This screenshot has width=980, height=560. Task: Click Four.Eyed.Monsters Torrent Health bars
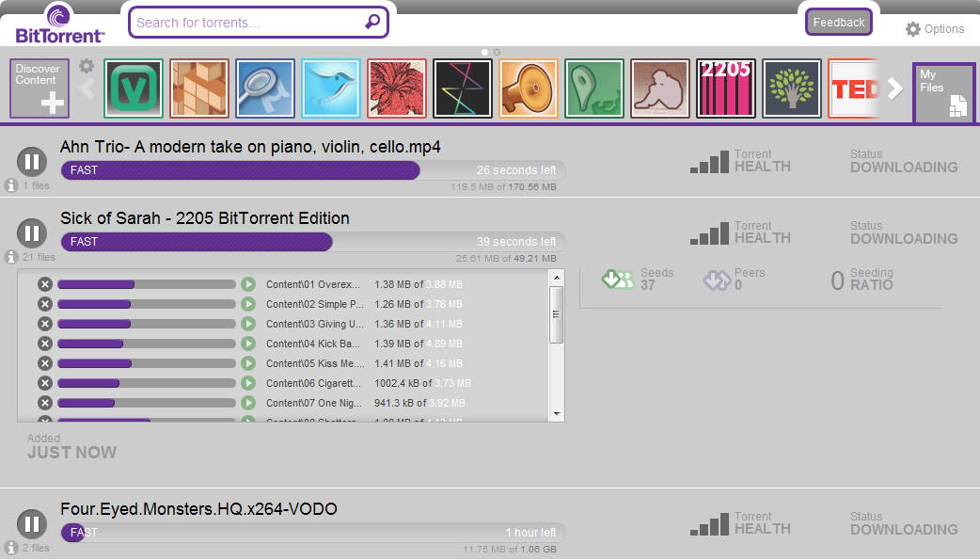click(x=709, y=523)
